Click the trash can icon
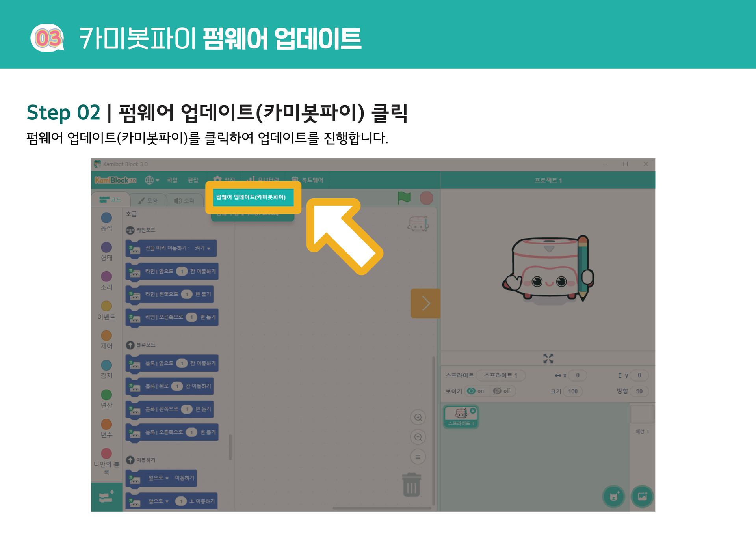The height and width of the screenshot is (535, 756). [x=412, y=485]
